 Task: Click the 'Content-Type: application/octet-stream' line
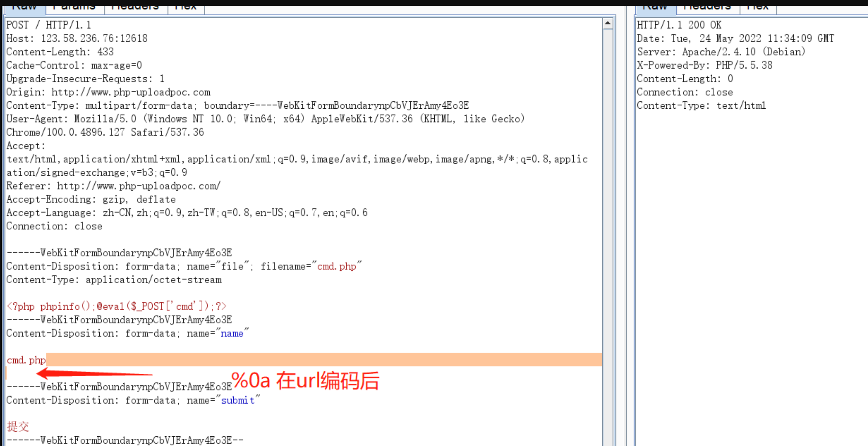click(x=114, y=280)
